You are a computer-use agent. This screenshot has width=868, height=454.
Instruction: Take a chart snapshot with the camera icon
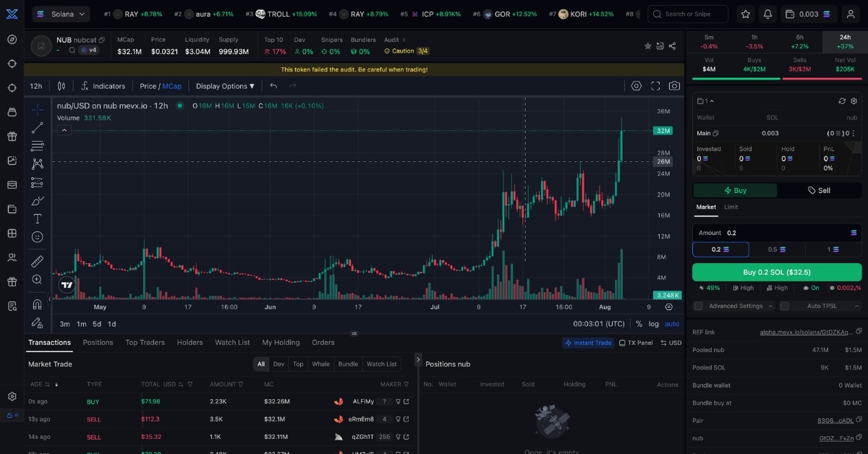point(674,86)
